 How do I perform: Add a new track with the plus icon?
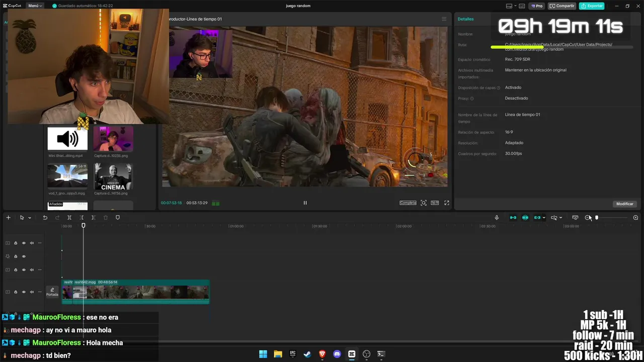click(x=8, y=218)
